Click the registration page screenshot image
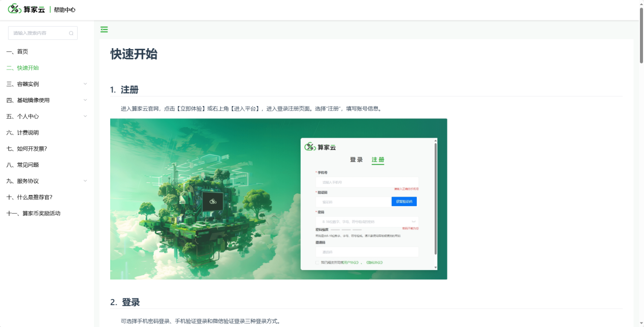The width and height of the screenshot is (644, 327). pos(278,199)
